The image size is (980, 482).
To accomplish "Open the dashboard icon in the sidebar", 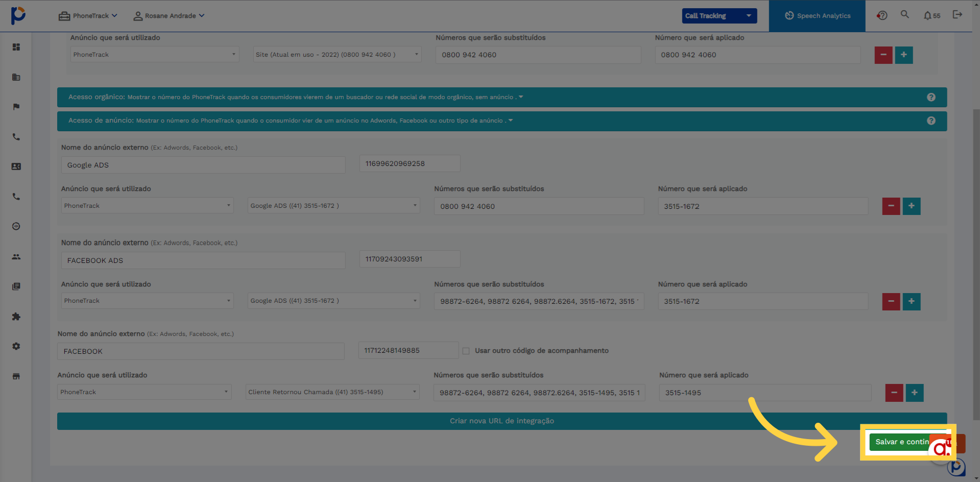I will (x=16, y=47).
